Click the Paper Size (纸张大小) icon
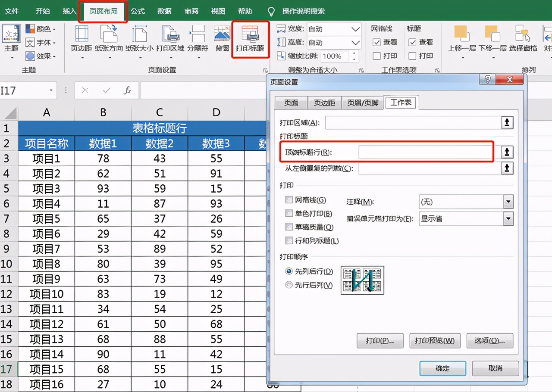552x392 pixels. pyautogui.click(x=139, y=34)
